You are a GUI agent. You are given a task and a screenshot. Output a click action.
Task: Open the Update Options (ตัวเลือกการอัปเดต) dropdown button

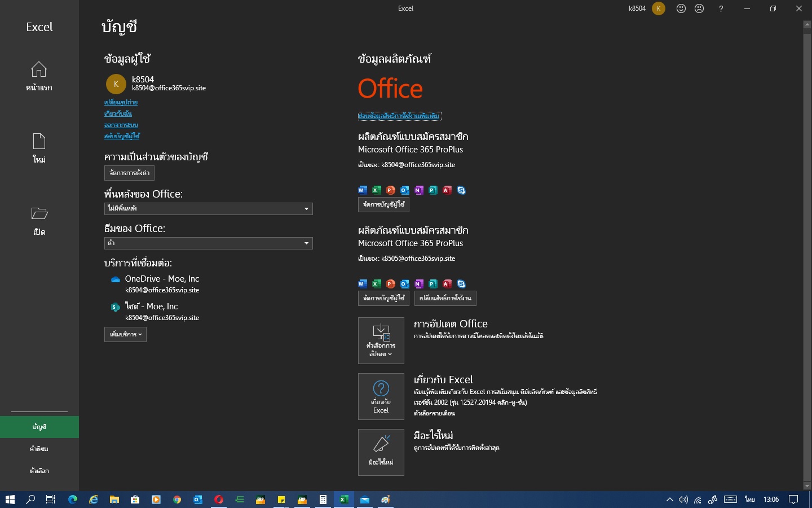click(381, 340)
